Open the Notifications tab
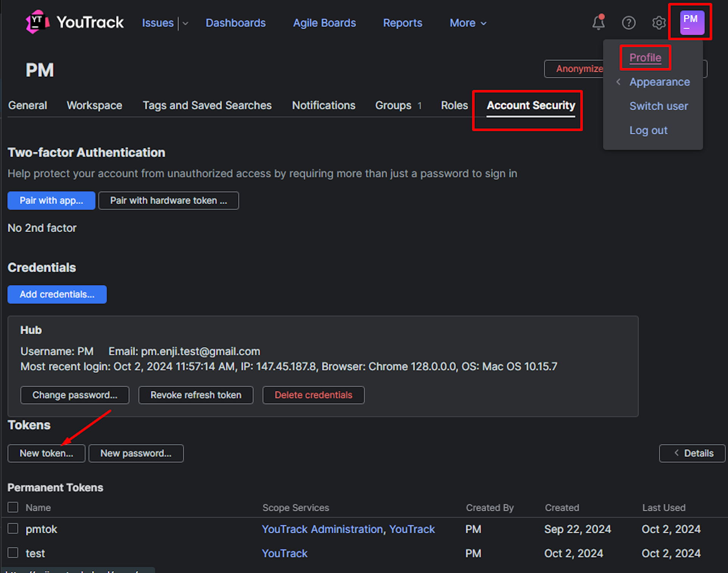 point(324,105)
